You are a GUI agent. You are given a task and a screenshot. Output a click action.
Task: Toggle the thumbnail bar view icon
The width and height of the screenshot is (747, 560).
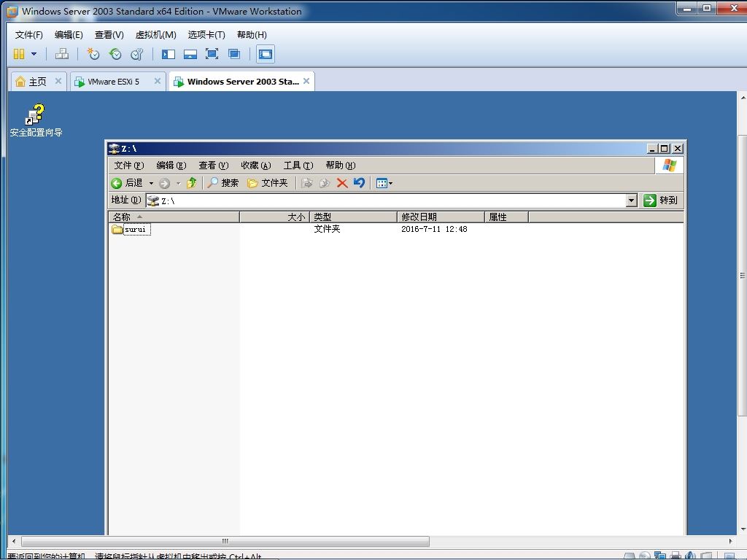tap(190, 54)
